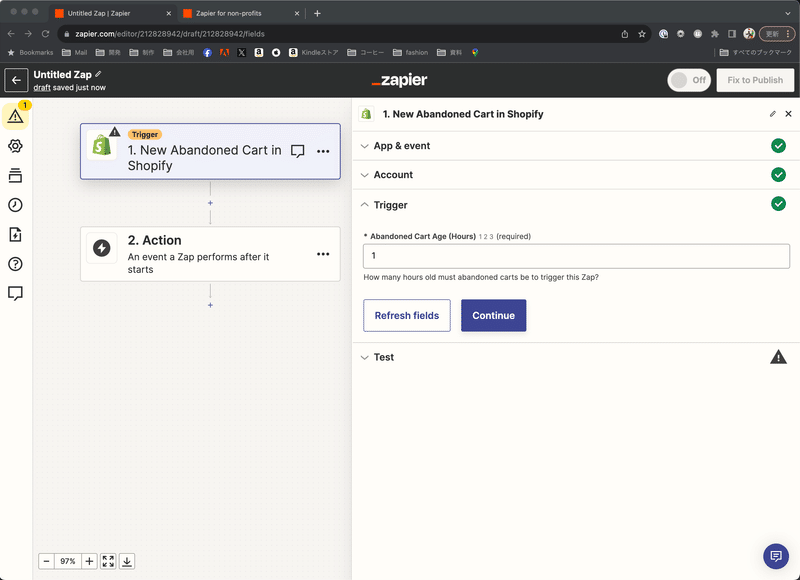This screenshot has width=800, height=580.
Task: Open the コーヒー bookmark folder
Action: coord(365,53)
